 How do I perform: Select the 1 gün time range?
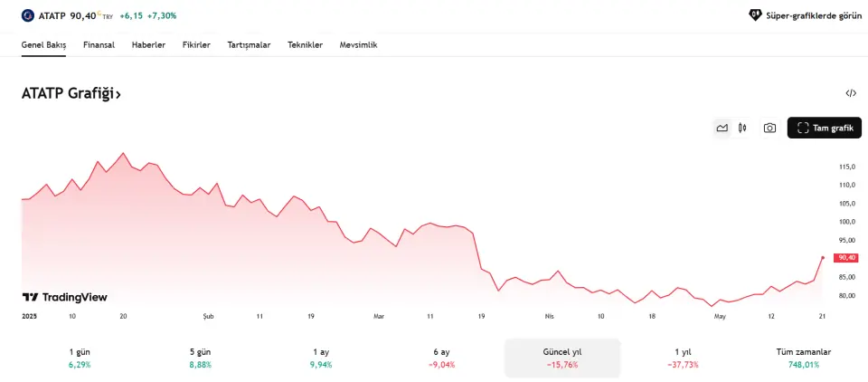pyautogui.click(x=80, y=358)
